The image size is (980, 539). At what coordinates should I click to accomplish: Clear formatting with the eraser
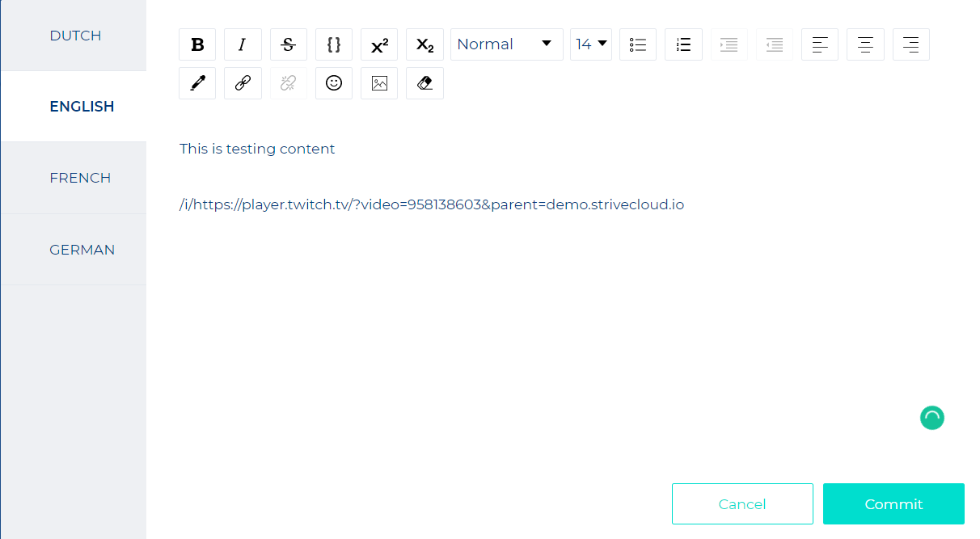click(425, 83)
